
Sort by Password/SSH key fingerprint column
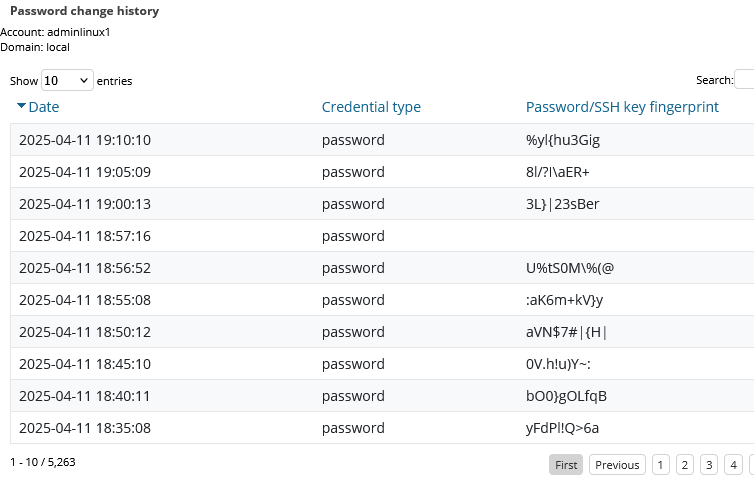[622, 107]
